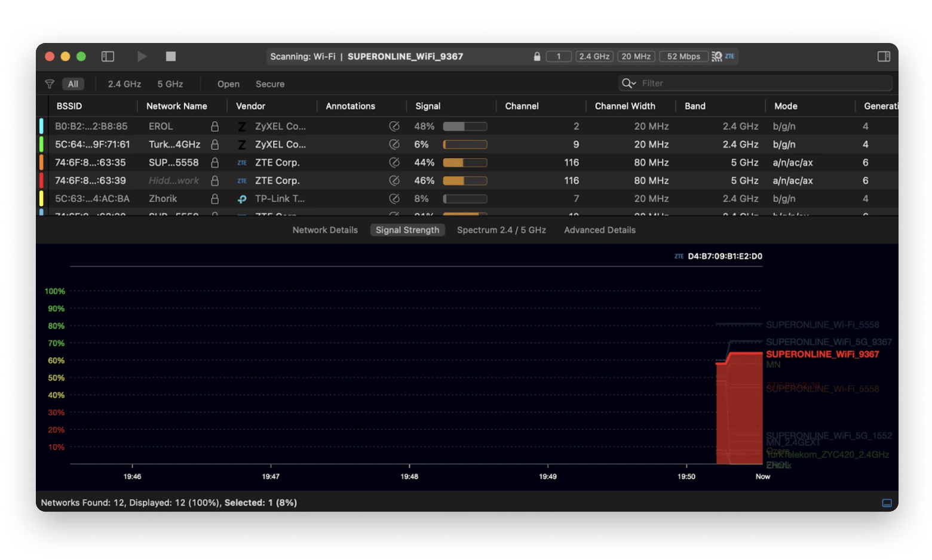Screen dimensions: 932x560
Task: Click D4:B7:09:B1:E2:D0 BSSID label above graph
Action: point(725,256)
